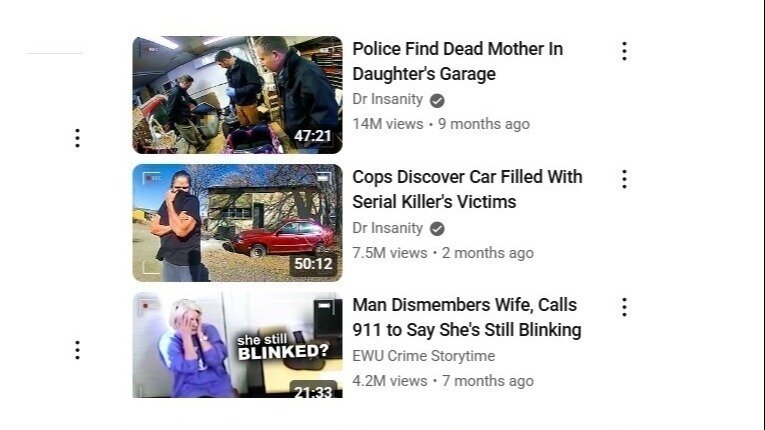Click the 50:12 duration badge
The width and height of the screenshot is (765, 430).
click(313, 264)
